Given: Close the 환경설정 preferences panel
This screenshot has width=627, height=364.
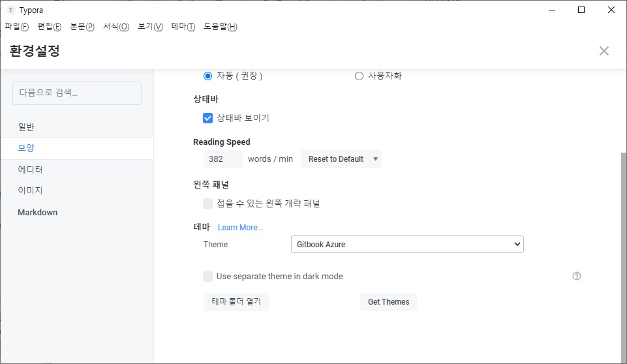Looking at the screenshot, I should pyautogui.click(x=604, y=51).
